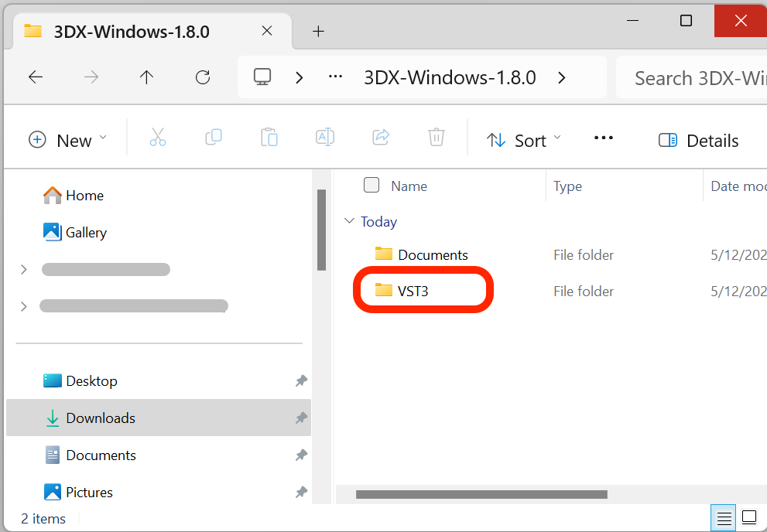The image size is (767, 532).
Task: Paste from clipboard using the paste icon
Action: (x=269, y=137)
